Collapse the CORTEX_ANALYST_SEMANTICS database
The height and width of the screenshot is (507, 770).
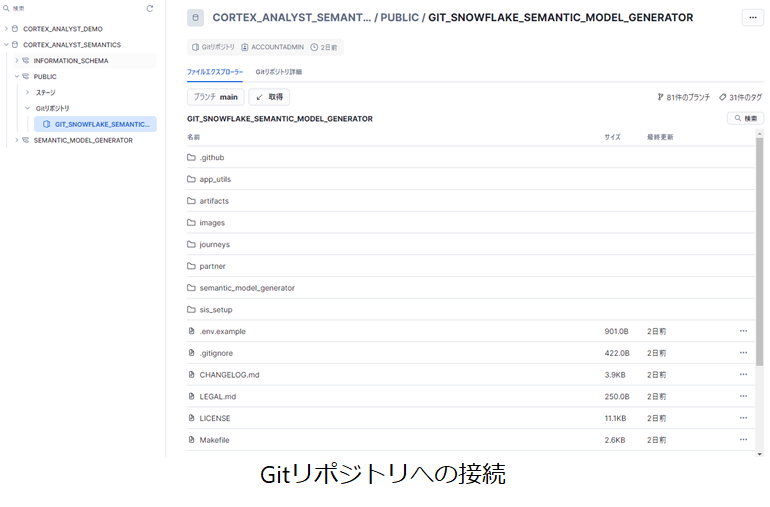[x=6, y=45]
